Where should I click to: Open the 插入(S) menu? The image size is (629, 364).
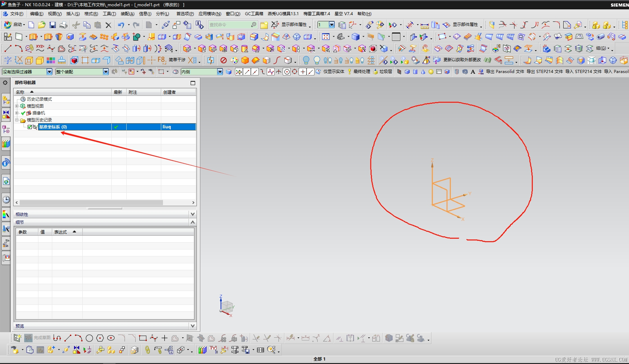tap(73, 14)
